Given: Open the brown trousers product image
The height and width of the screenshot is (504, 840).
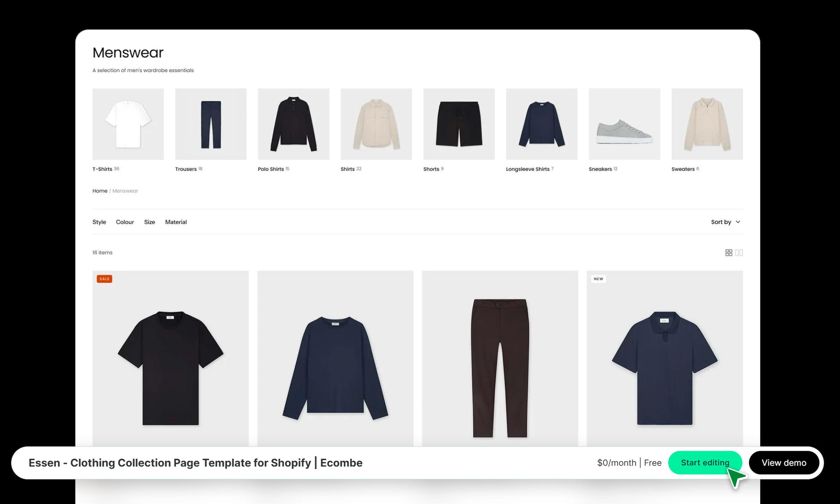Looking at the screenshot, I should 500,359.
